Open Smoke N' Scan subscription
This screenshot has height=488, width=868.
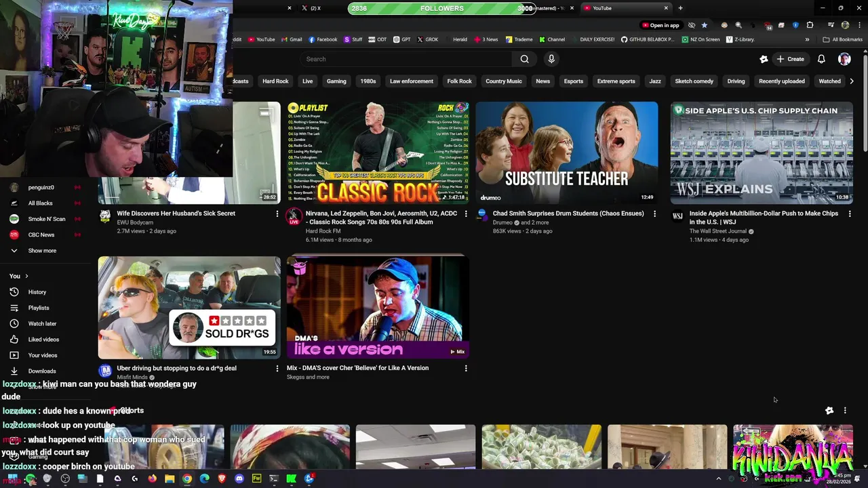(47, 219)
